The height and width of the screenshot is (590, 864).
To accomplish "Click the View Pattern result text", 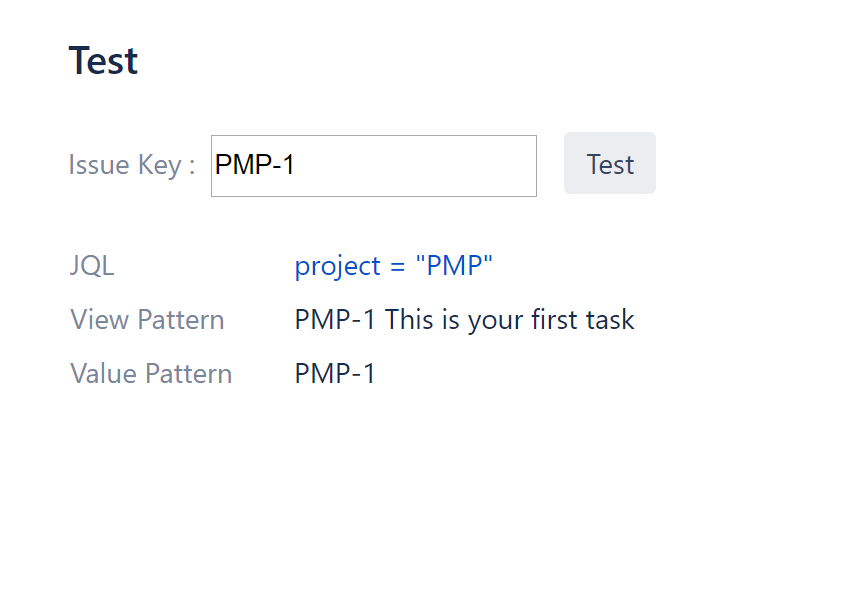I will [464, 319].
